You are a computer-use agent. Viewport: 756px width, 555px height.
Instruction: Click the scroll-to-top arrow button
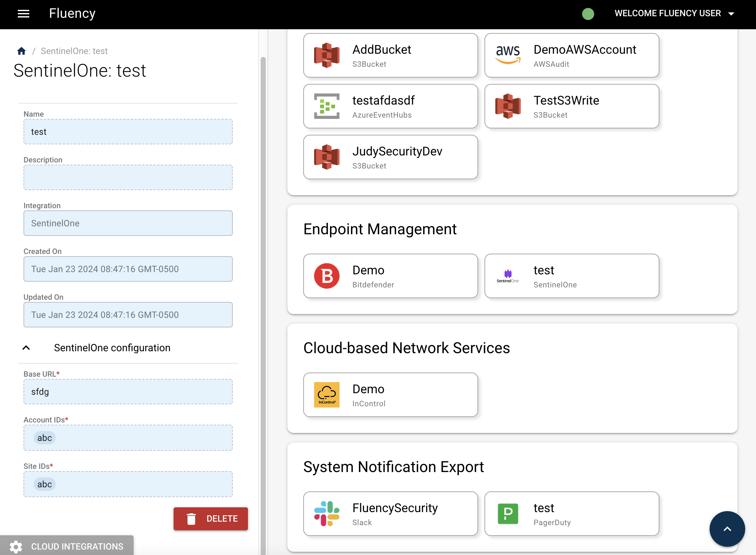[x=727, y=529]
